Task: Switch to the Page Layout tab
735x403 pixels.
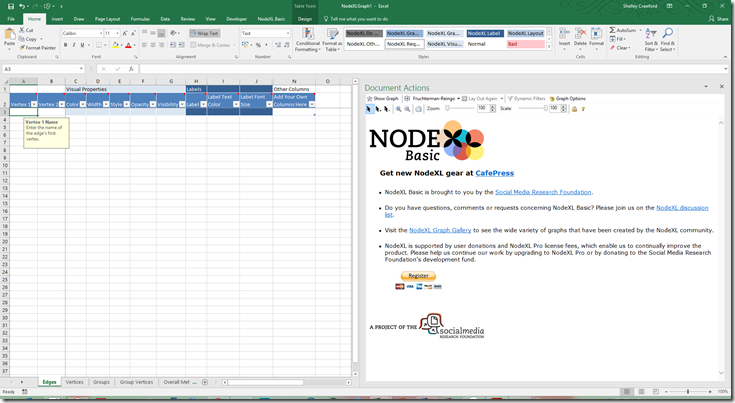Action: [x=107, y=19]
